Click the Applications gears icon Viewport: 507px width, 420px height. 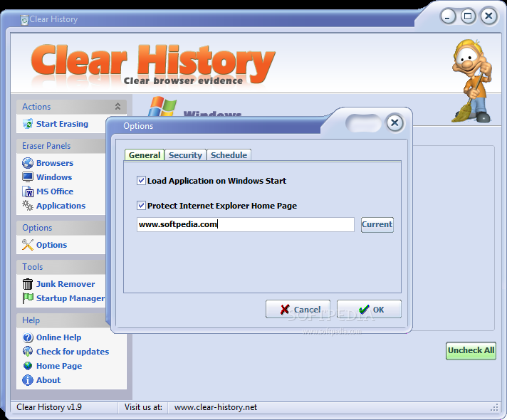(x=28, y=206)
